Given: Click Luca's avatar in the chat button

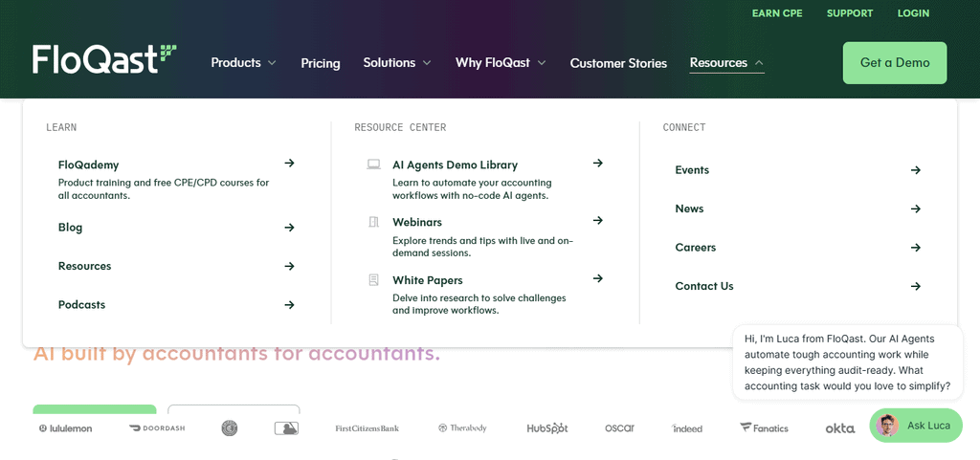Looking at the screenshot, I should [x=887, y=426].
